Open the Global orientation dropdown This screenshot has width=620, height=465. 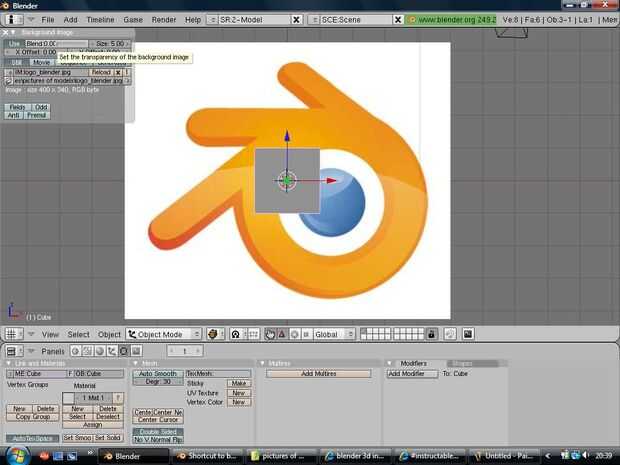334,334
